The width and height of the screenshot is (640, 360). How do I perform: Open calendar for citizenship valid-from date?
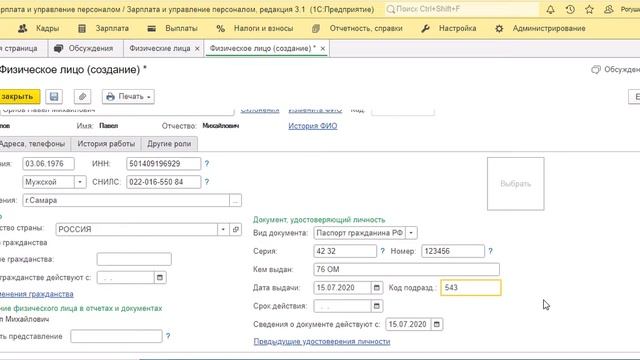pyautogui.click(x=160, y=278)
